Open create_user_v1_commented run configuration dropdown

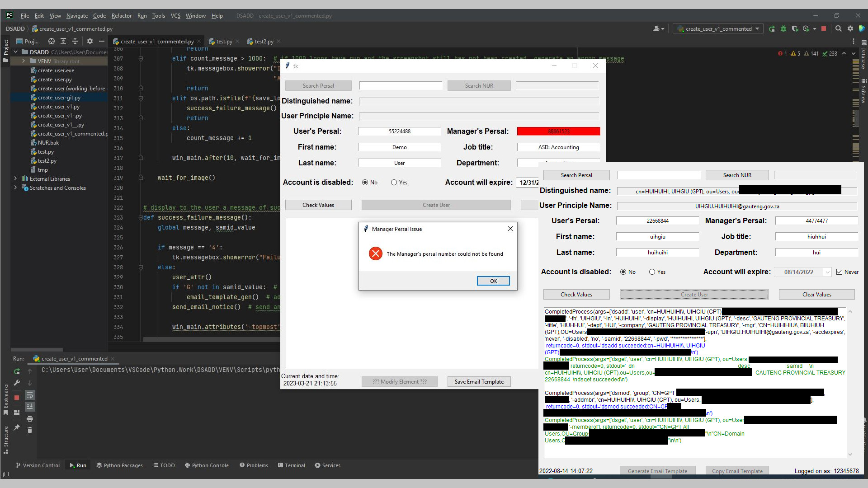point(718,28)
